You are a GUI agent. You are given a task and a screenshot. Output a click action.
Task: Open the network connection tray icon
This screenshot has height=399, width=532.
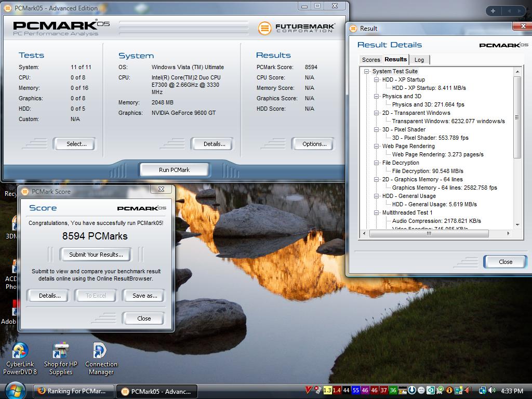pyautogui.click(x=482, y=390)
